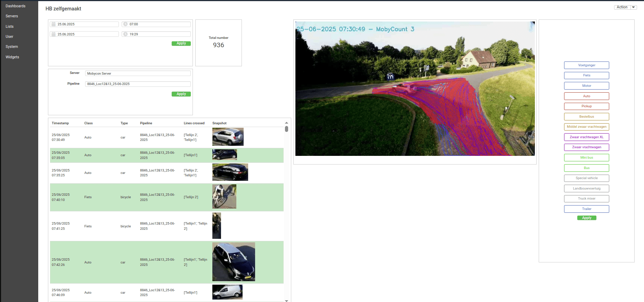This screenshot has height=302, width=644.
Task: Open the 07:30:49 silver car snapshot
Action: pyautogui.click(x=228, y=137)
